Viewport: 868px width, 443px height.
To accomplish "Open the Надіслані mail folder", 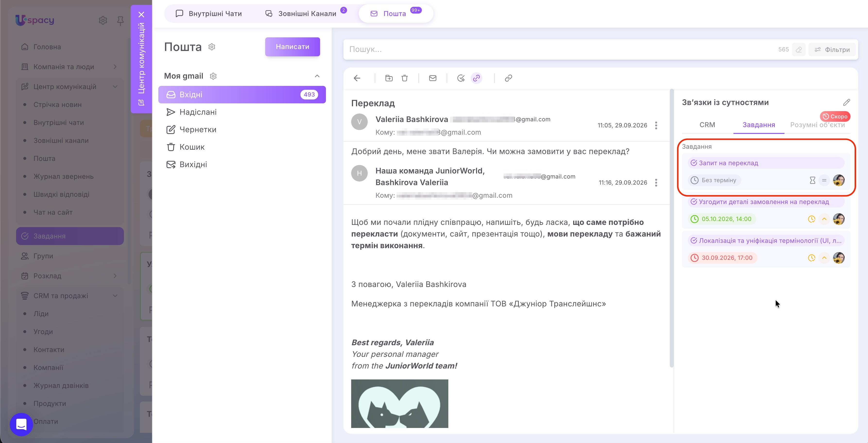I will pos(242,112).
